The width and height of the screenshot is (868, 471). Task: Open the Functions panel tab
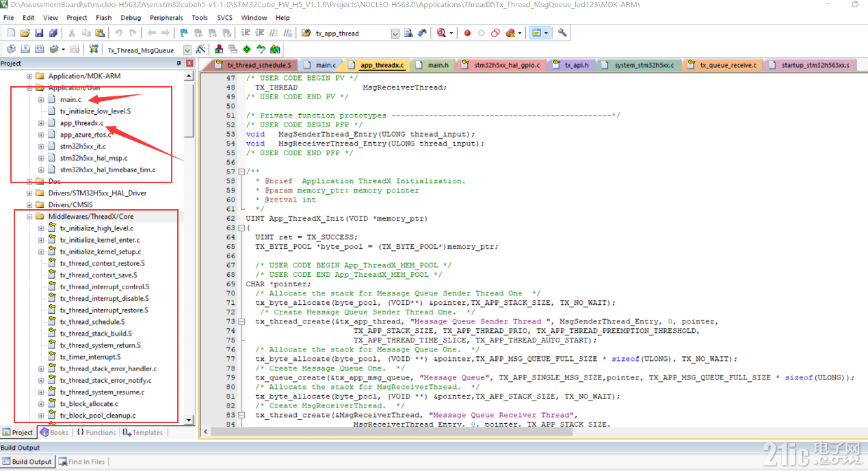click(x=96, y=432)
